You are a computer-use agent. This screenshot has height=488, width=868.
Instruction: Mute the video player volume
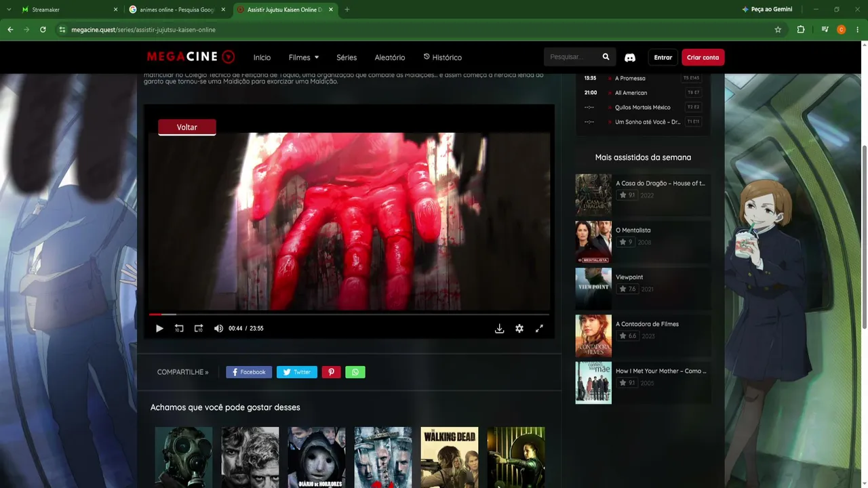(x=218, y=329)
